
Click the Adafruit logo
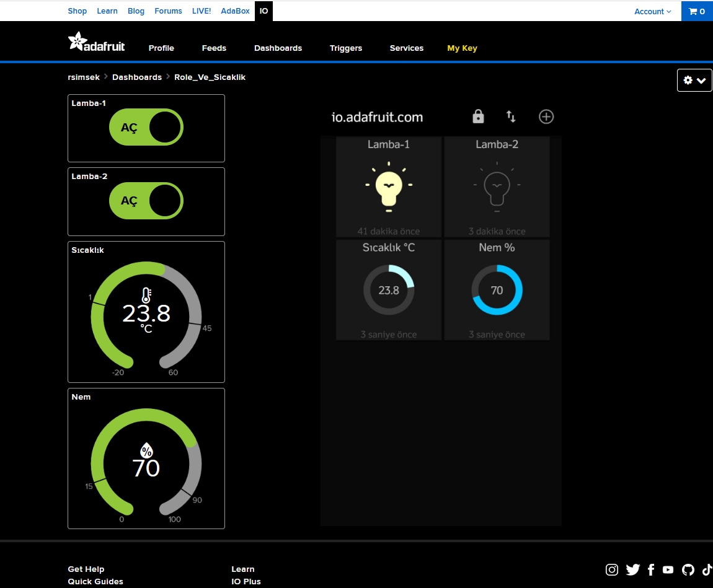point(96,42)
